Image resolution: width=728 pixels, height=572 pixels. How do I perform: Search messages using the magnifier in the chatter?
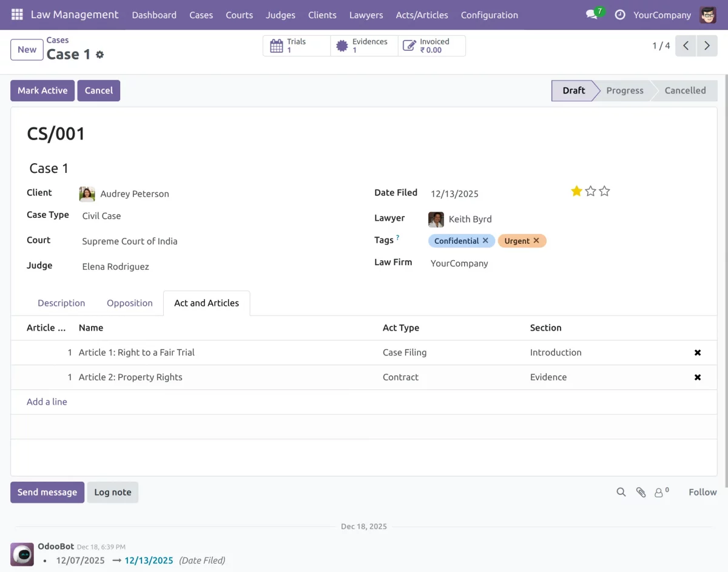point(621,492)
